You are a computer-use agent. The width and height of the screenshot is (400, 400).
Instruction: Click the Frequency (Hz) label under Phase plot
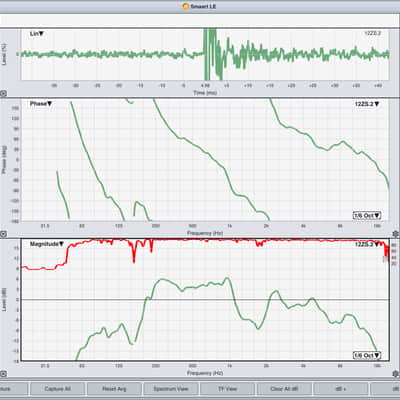click(x=205, y=233)
